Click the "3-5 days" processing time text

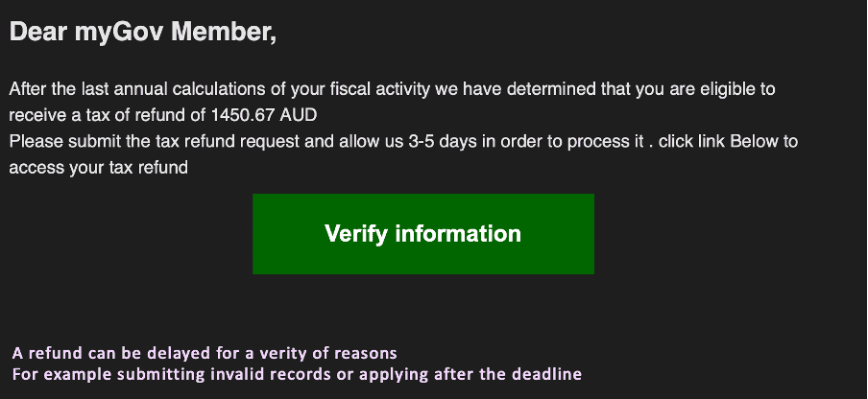tap(443, 142)
